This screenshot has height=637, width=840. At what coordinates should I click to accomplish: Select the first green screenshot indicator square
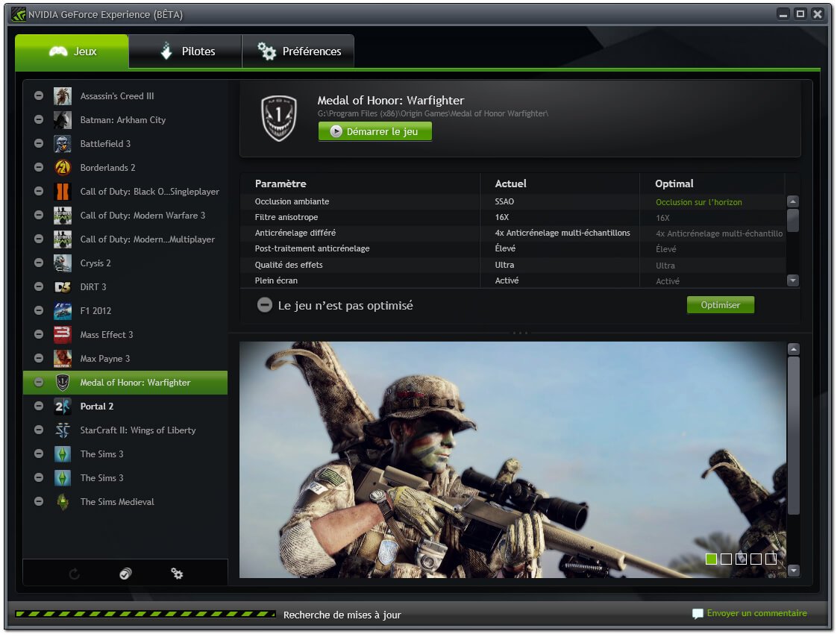coord(711,559)
